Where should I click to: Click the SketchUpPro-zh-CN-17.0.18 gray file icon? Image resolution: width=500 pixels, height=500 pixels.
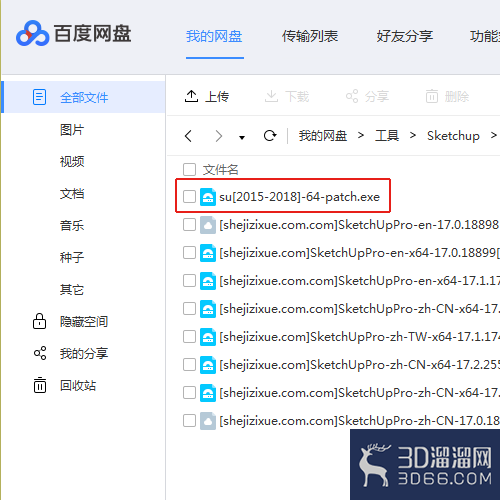pos(208,421)
